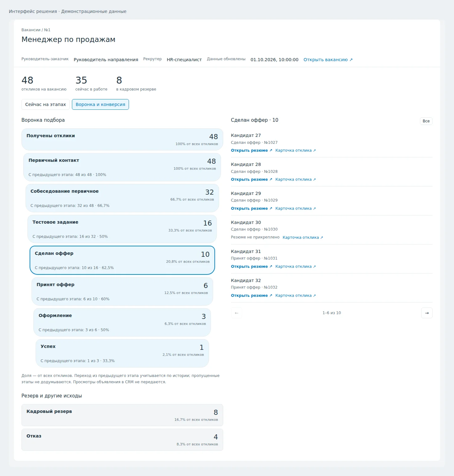
Task: Open response card for Кандидат 28
Action: 295,179
